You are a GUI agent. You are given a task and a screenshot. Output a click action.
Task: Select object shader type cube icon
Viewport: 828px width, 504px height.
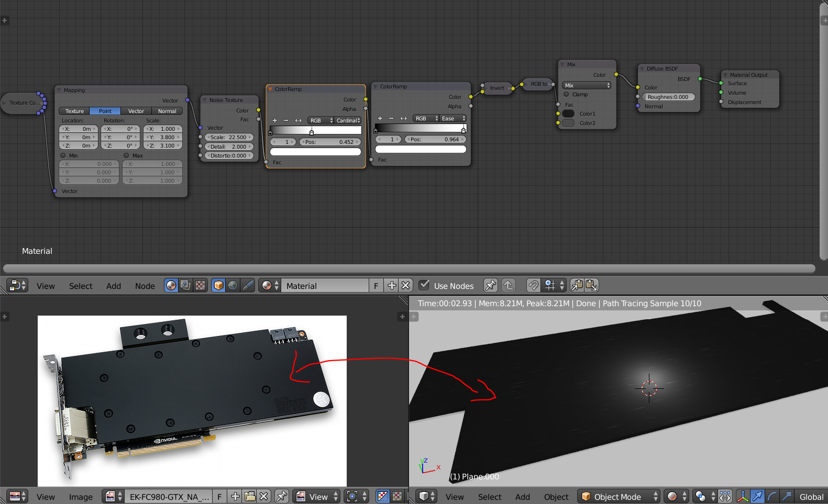218,285
